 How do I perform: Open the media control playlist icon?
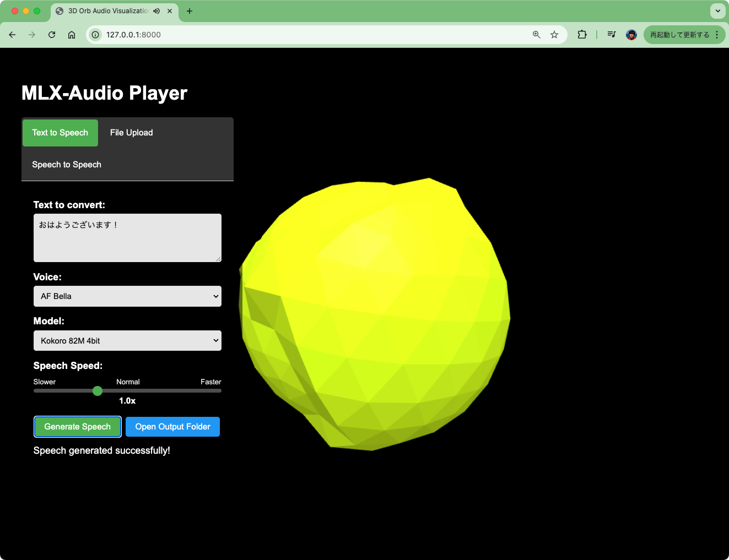(612, 35)
